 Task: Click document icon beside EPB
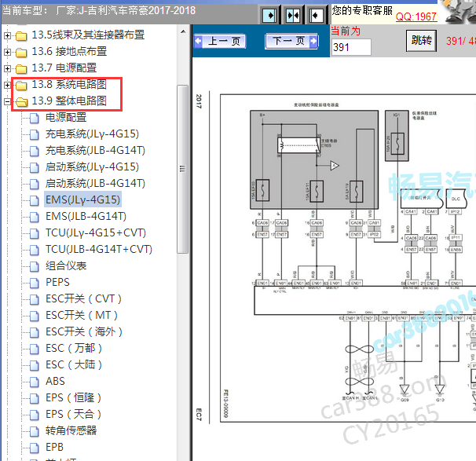click(35, 448)
